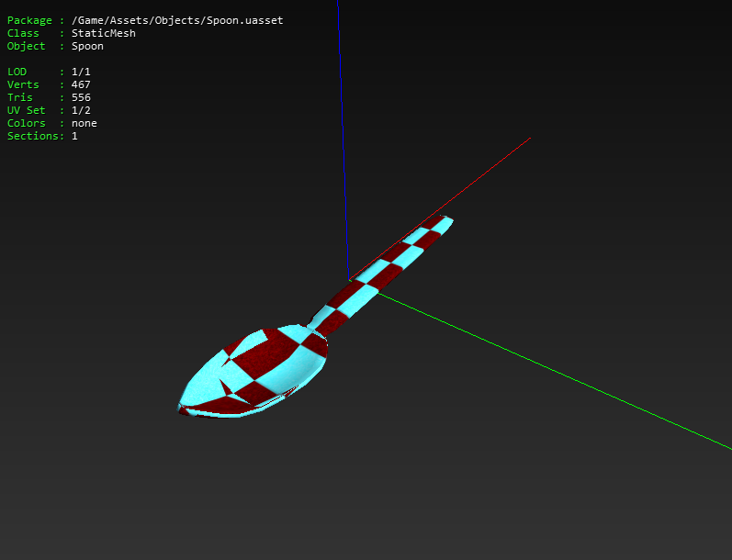Click the green Y axis line
Image resolution: width=732 pixels, height=560 pixels.
551,371
